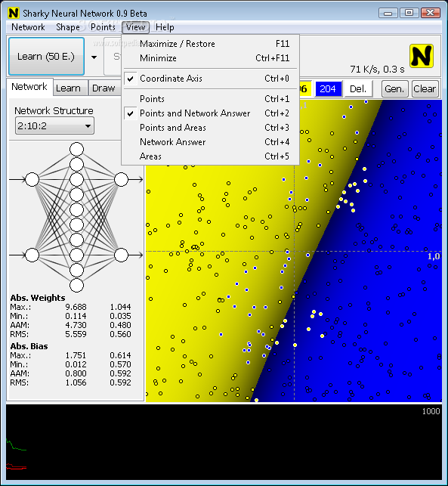Click the Sharky N title bar icon
The image size is (448, 486).
(14, 13)
